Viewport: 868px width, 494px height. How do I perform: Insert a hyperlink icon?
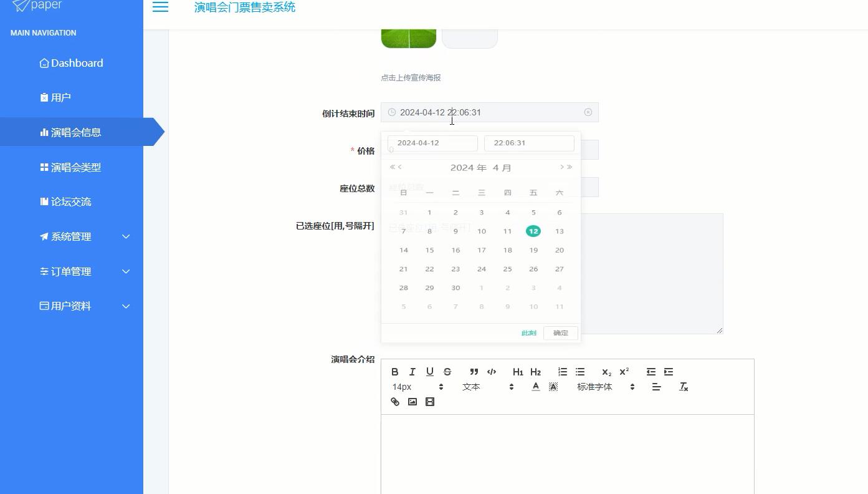394,402
